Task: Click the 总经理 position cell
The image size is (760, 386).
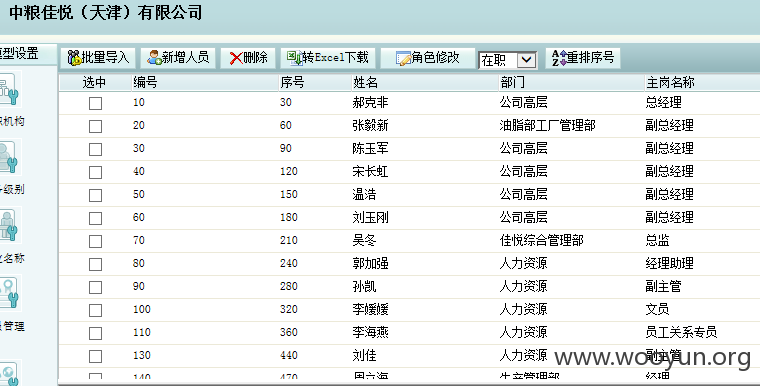Action: 664,102
